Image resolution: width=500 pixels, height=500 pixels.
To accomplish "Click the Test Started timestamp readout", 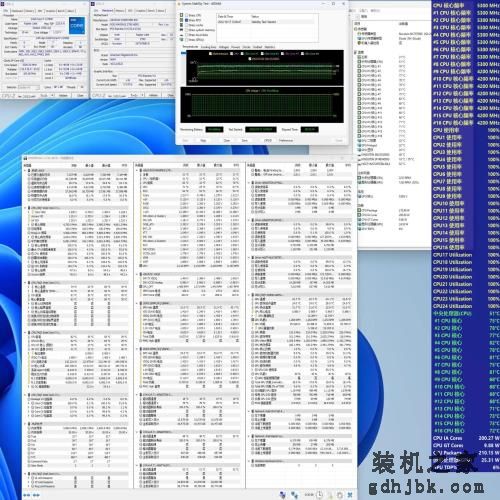I will [x=261, y=129].
